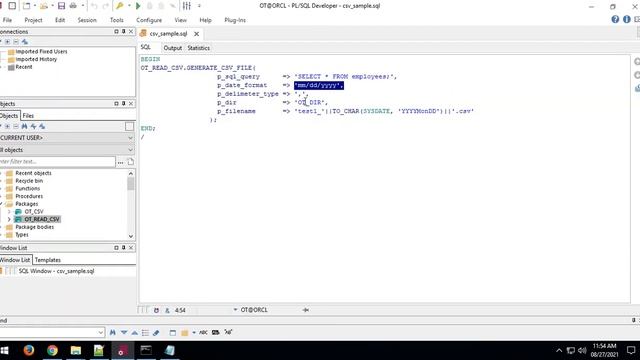Click Find Previous up arrow in Find bar

click(135, 333)
